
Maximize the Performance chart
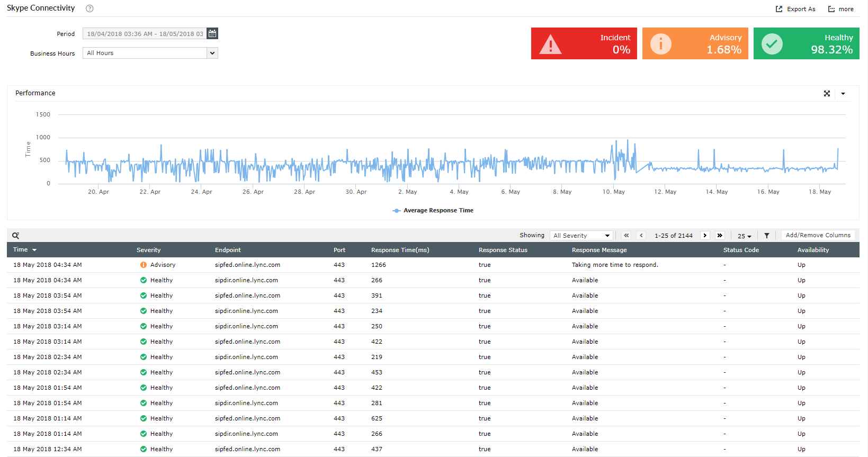click(x=827, y=94)
